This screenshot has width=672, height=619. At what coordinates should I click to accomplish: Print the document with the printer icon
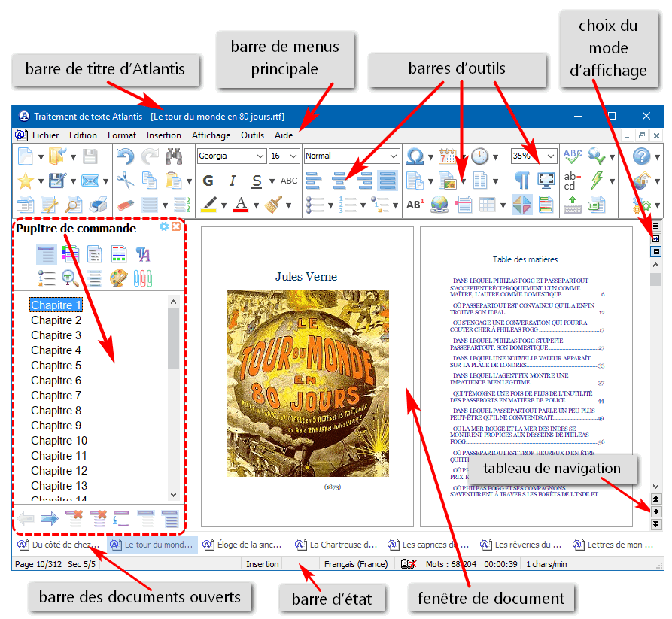98,205
